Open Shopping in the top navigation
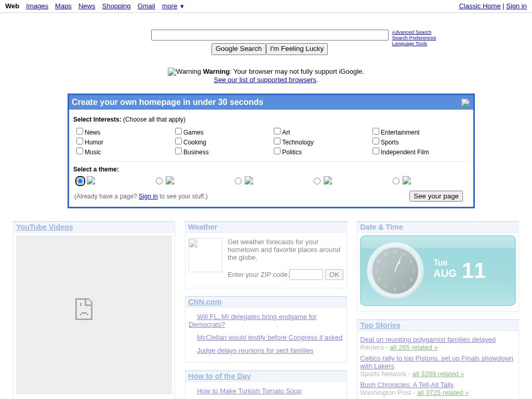This screenshot has height=399, width=532. tap(116, 6)
